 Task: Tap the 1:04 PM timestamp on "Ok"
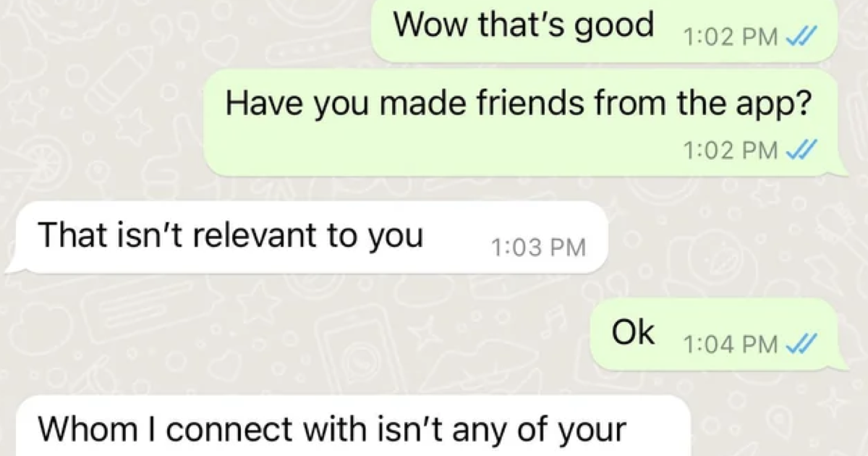(730, 345)
